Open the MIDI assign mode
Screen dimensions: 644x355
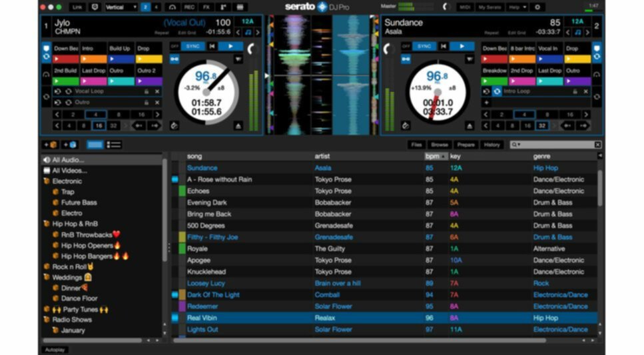click(x=464, y=7)
